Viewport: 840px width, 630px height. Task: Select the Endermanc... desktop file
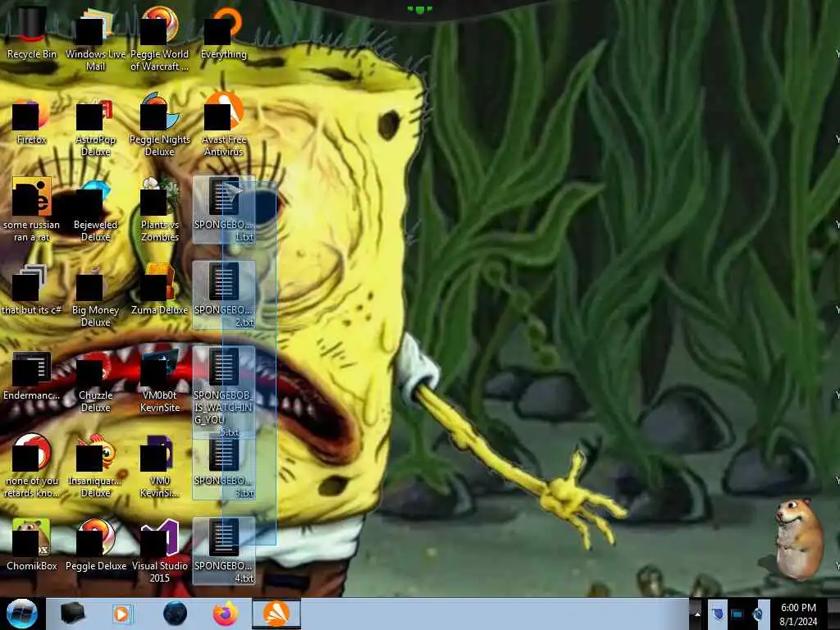32,376
